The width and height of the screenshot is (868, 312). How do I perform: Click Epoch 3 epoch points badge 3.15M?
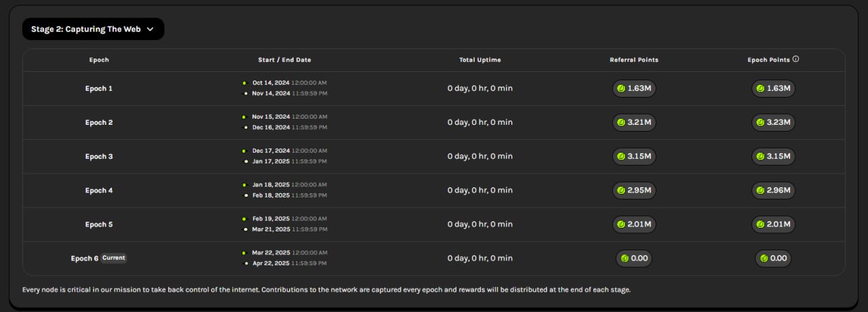773,156
